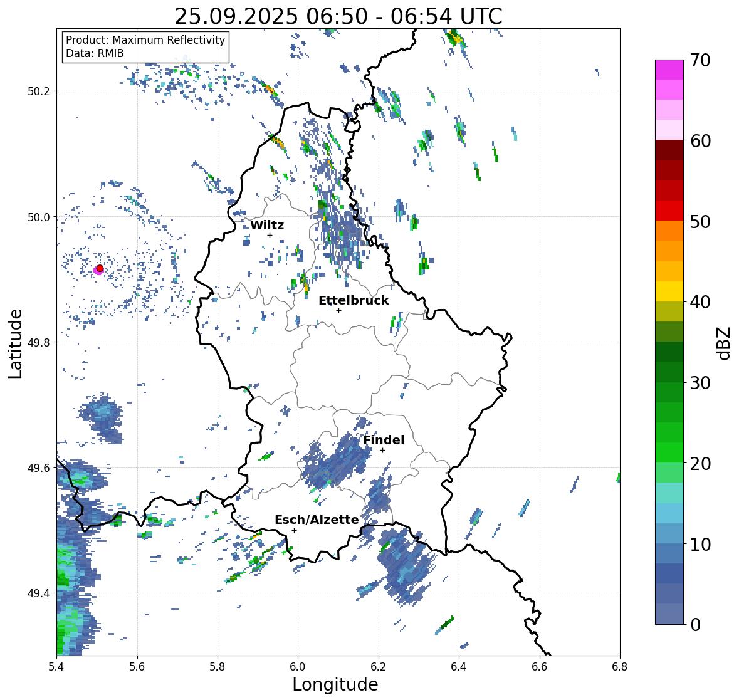Viewport: 739px width, 700px height.
Task: Click the 70 tick on the colorbar
Action: pyautogui.click(x=700, y=60)
